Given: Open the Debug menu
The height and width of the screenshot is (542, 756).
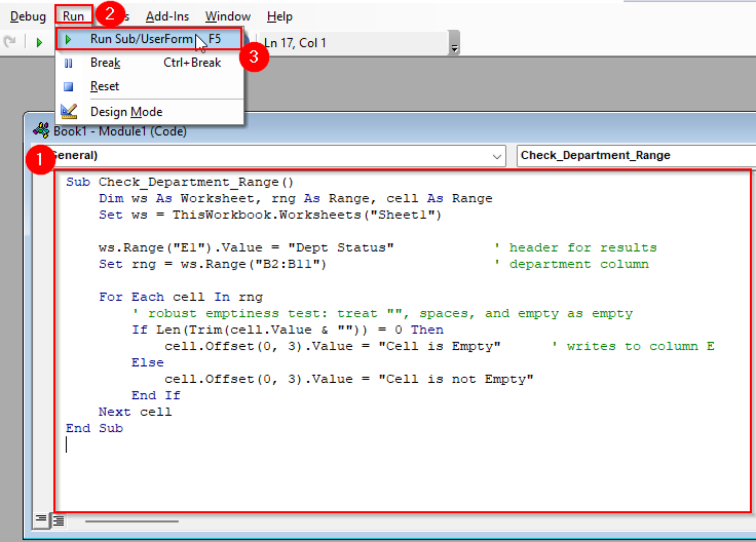Looking at the screenshot, I should [x=28, y=16].
